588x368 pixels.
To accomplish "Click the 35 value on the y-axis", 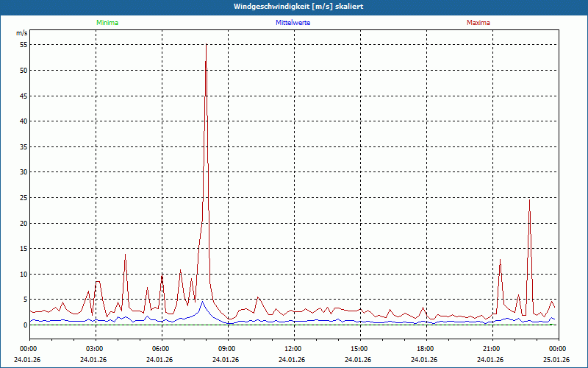I will click(24, 146).
